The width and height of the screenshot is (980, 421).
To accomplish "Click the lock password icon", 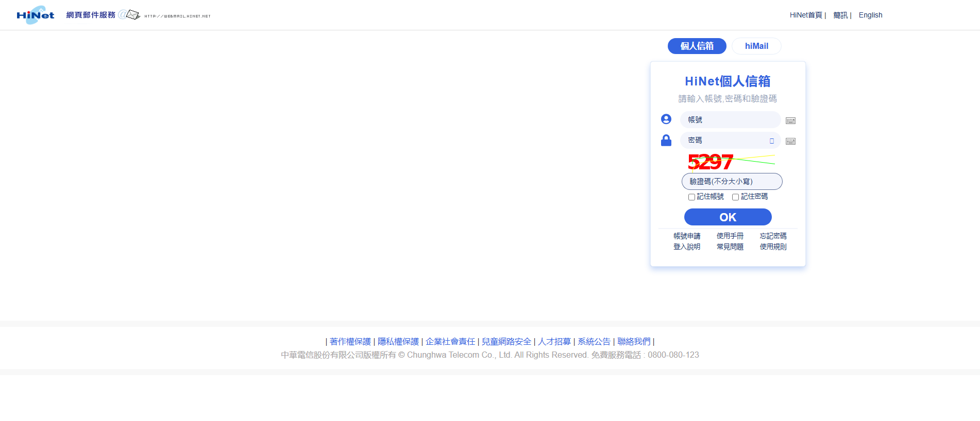I will pos(666,140).
